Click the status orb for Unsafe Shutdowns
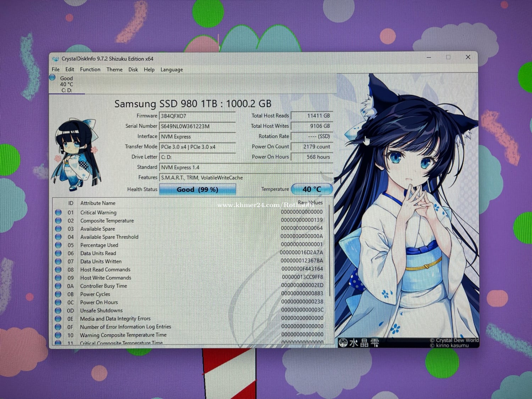The image size is (532, 399). tap(58, 310)
